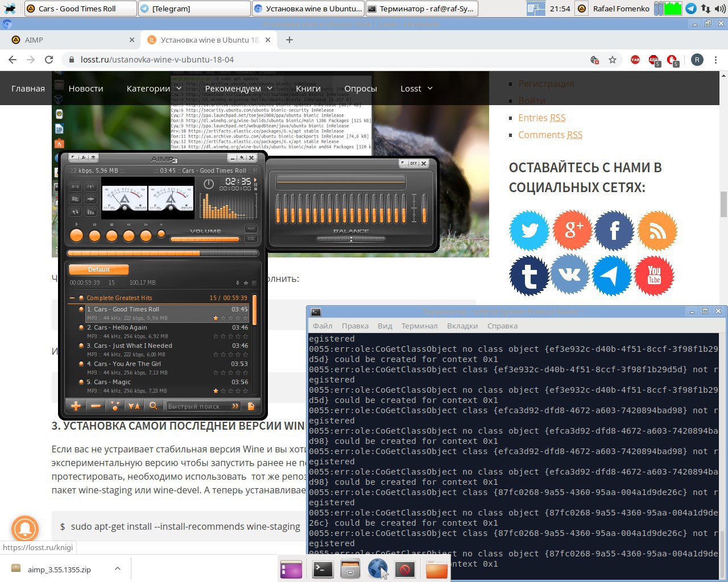Go to Главная site page
The width and height of the screenshot is (728, 582).
(x=28, y=88)
